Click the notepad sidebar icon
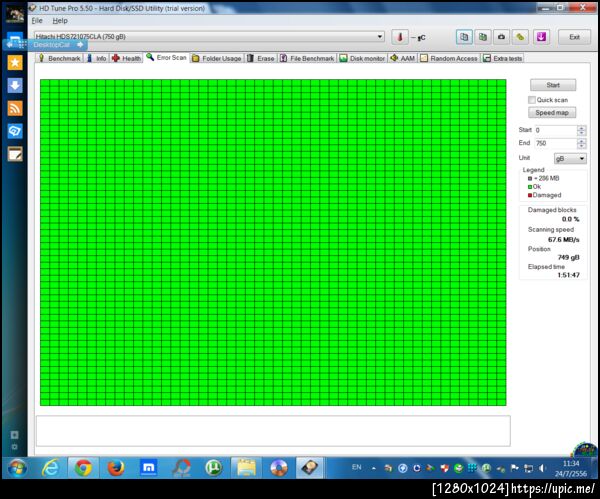The width and height of the screenshot is (600, 499). click(x=15, y=154)
